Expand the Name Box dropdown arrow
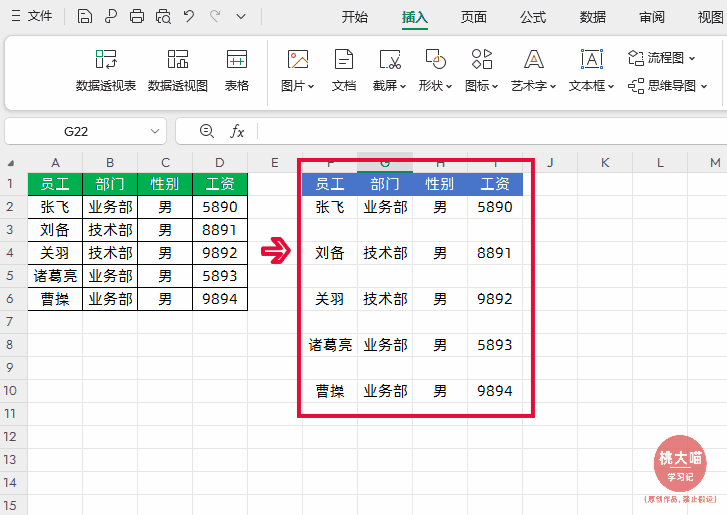Image resolution: width=727 pixels, height=515 pixels. point(155,132)
